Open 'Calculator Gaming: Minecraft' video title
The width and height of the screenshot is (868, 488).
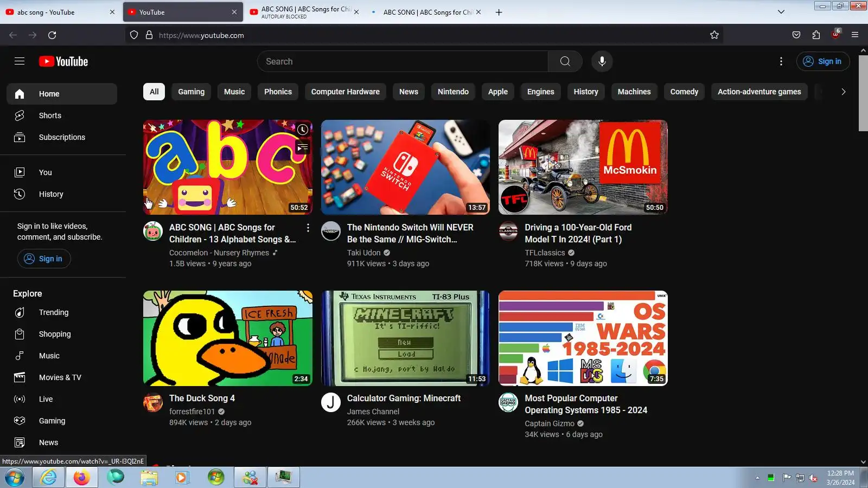pos(404,398)
